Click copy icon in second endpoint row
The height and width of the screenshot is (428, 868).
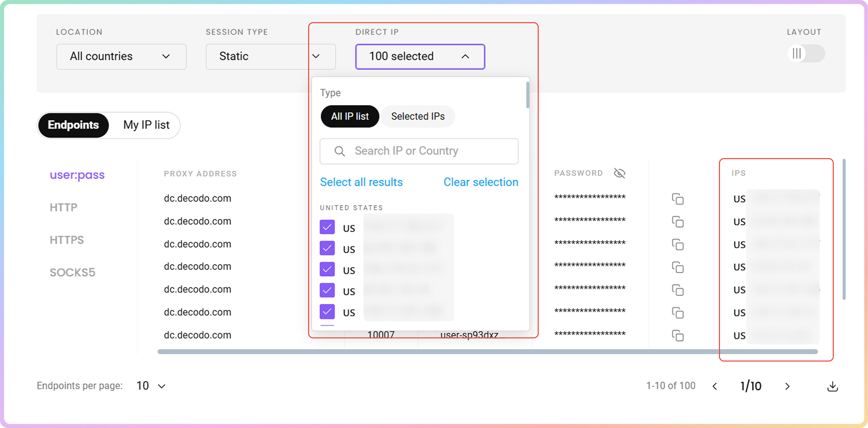(x=678, y=222)
